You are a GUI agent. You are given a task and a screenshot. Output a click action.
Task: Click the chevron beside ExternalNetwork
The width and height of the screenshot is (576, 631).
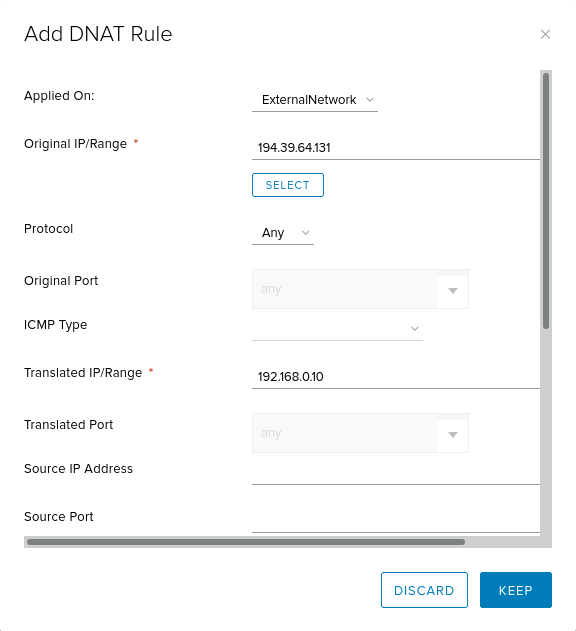(370, 100)
